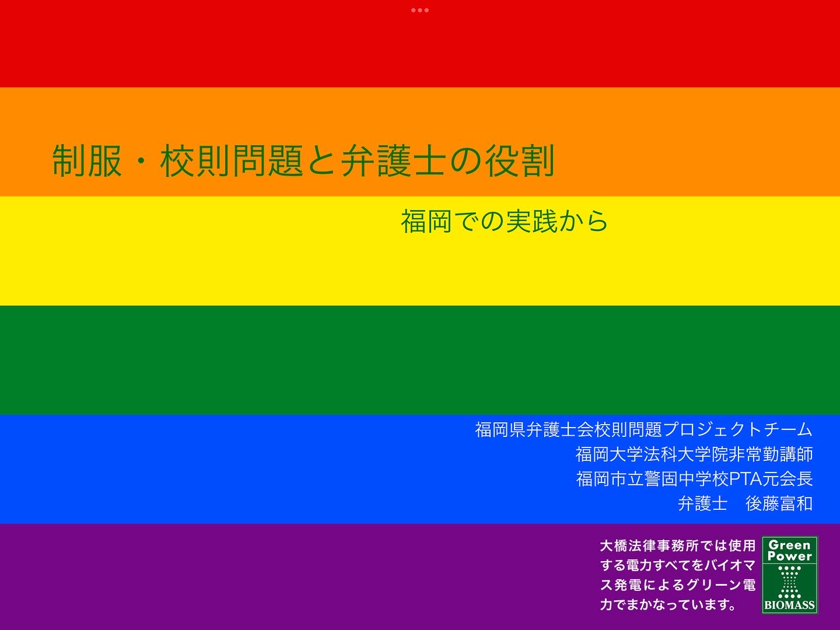Click the "Green Power" text in the logo

click(x=789, y=551)
